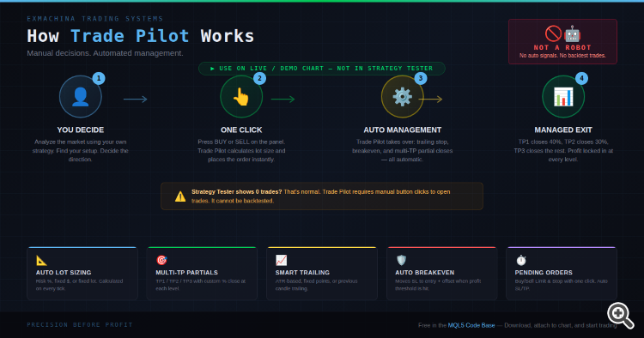644x338 pixels.
Task: Click the NOT A ROBOT label
Action: click(x=562, y=47)
